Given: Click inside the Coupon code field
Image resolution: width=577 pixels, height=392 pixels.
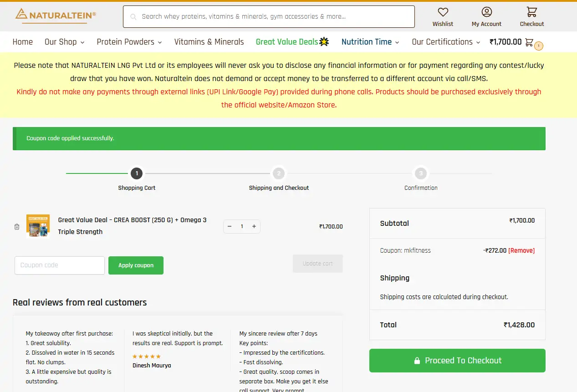Looking at the screenshot, I should click(x=59, y=265).
